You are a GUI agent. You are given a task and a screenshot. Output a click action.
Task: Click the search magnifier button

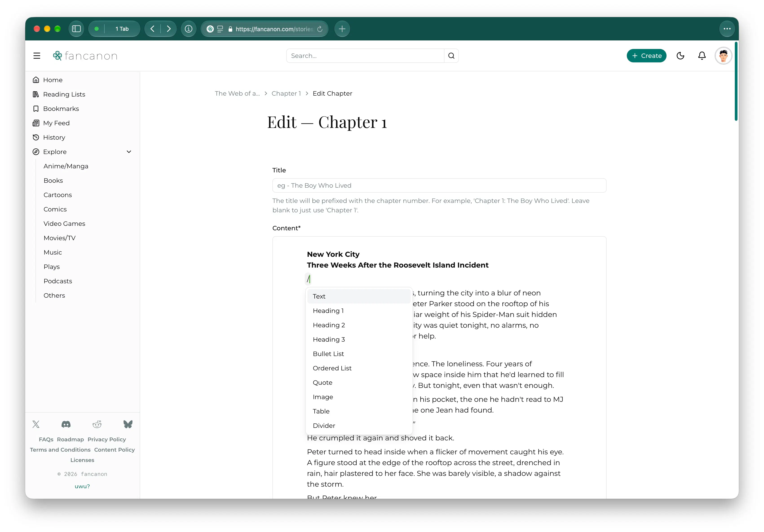[451, 56]
